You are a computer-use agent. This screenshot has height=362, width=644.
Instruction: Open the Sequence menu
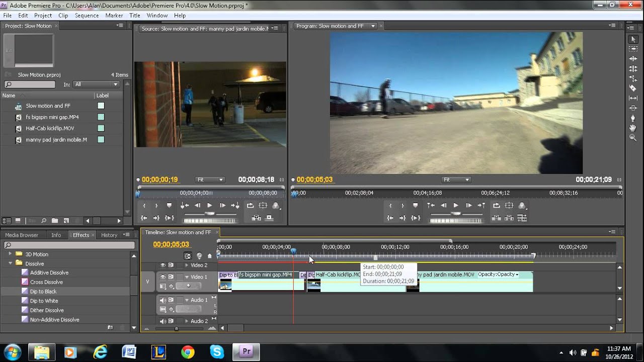(x=87, y=16)
